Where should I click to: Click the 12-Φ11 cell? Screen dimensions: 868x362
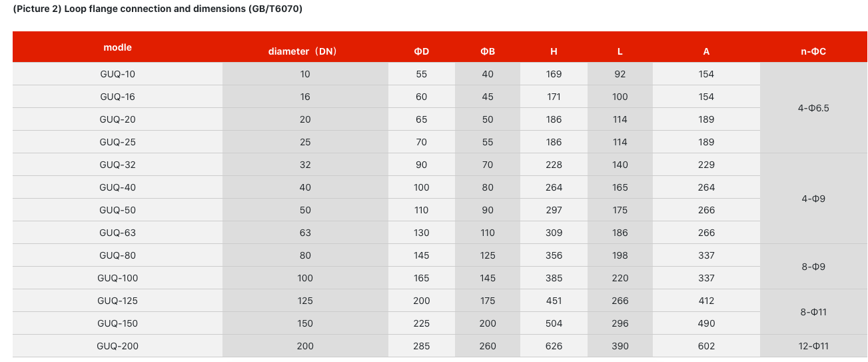pos(813,346)
